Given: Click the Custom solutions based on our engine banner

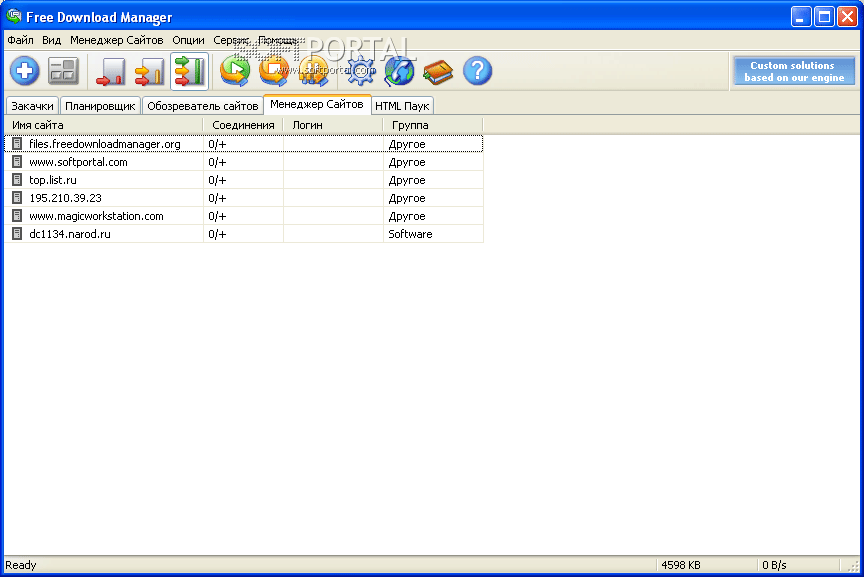Looking at the screenshot, I should [x=793, y=72].
